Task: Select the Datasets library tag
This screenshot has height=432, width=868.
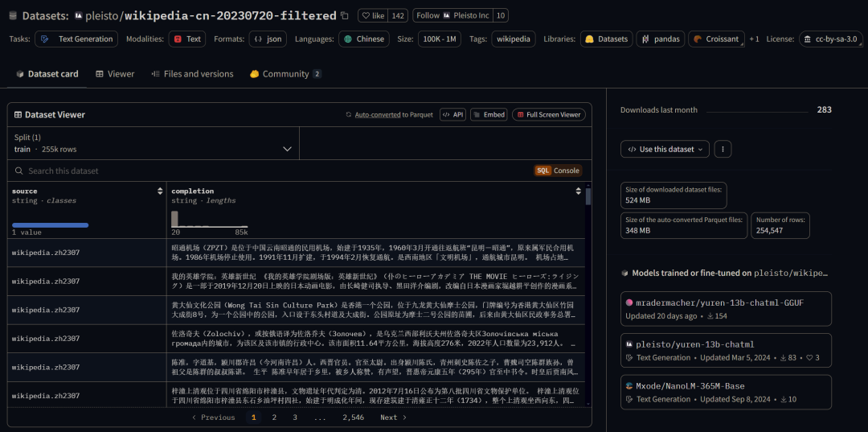Action: tap(607, 39)
